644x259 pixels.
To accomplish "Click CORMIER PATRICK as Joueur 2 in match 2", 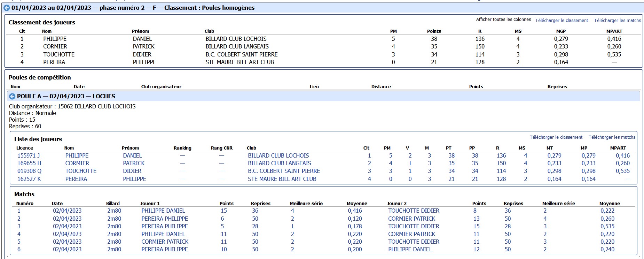I will coord(412,219).
